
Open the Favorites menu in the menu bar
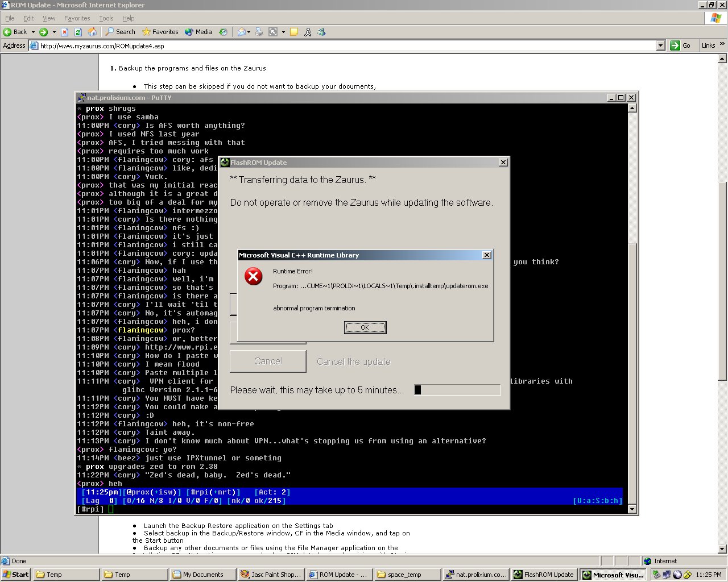pyautogui.click(x=77, y=18)
